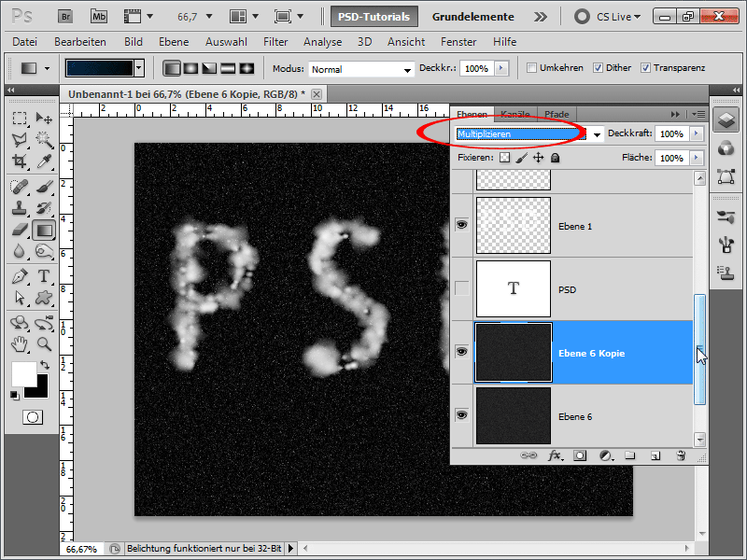Click the PSD-Tutorials workspace button
Viewport: 747px width, 560px height.
coord(374,17)
